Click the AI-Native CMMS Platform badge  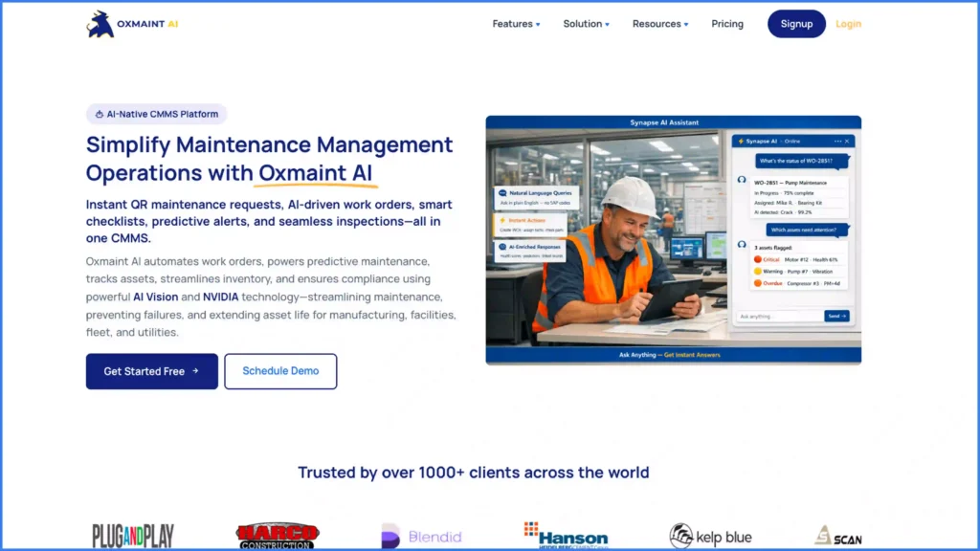(156, 114)
